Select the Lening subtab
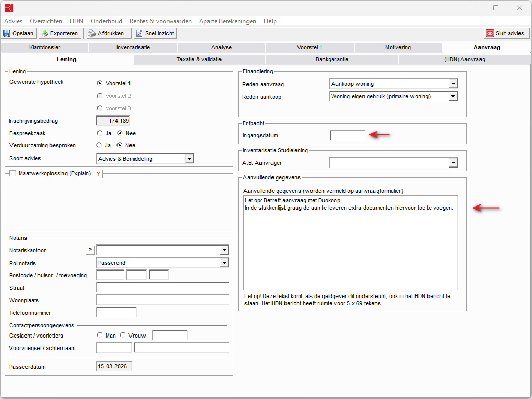532x399 pixels. coord(67,59)
